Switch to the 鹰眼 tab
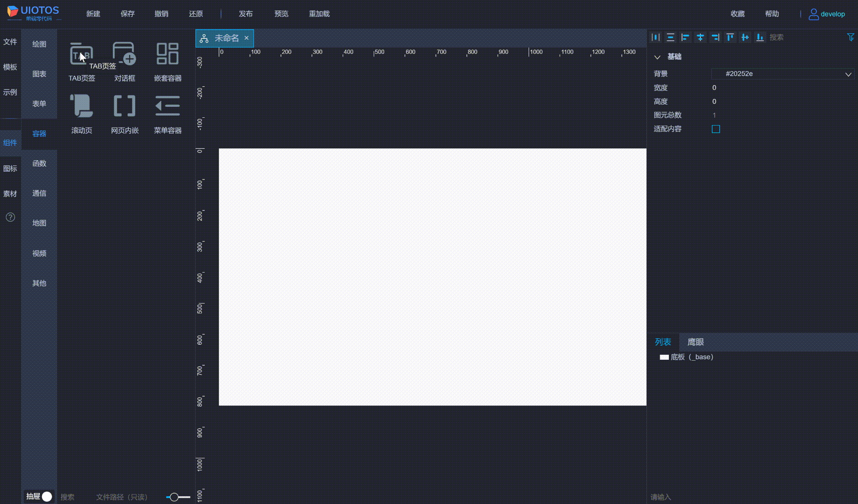 [695, 342]
